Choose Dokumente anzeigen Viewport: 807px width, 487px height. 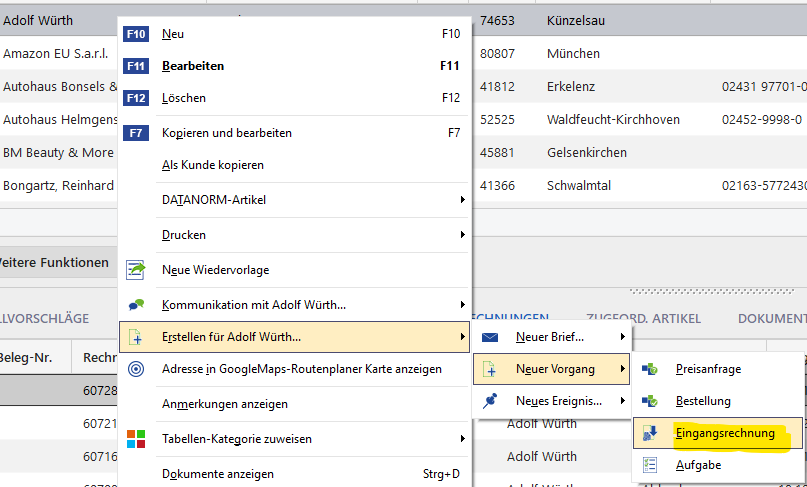[294, 474]
